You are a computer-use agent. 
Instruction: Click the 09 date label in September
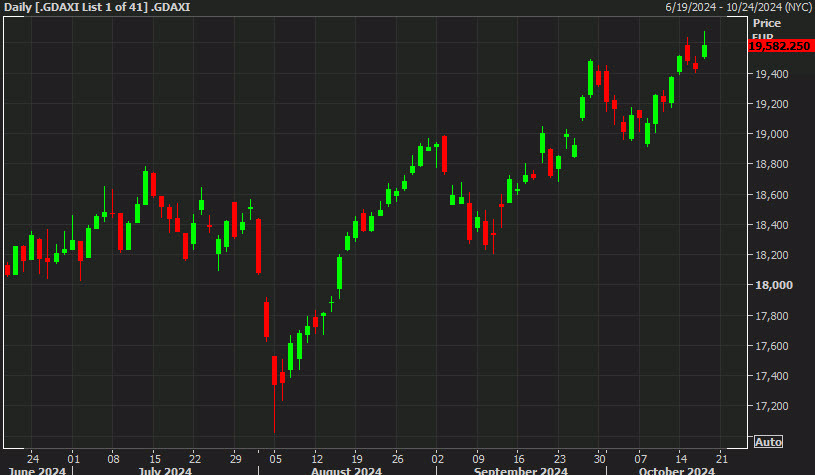[x=478, y=459]
